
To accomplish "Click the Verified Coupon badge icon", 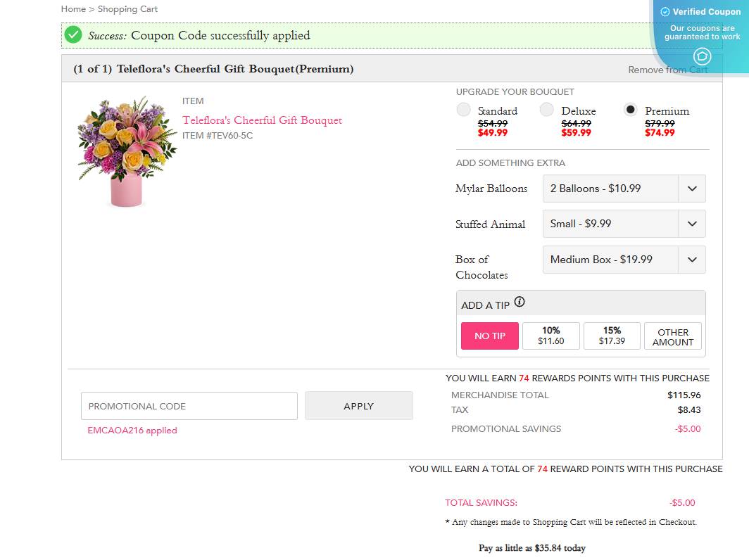I will tap(665, 11).
